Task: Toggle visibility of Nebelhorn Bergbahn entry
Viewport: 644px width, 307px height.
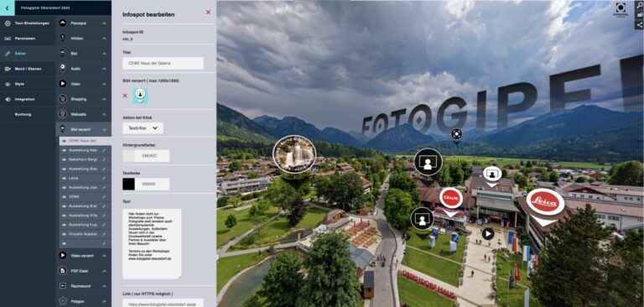Action: (x=64, y=159)
